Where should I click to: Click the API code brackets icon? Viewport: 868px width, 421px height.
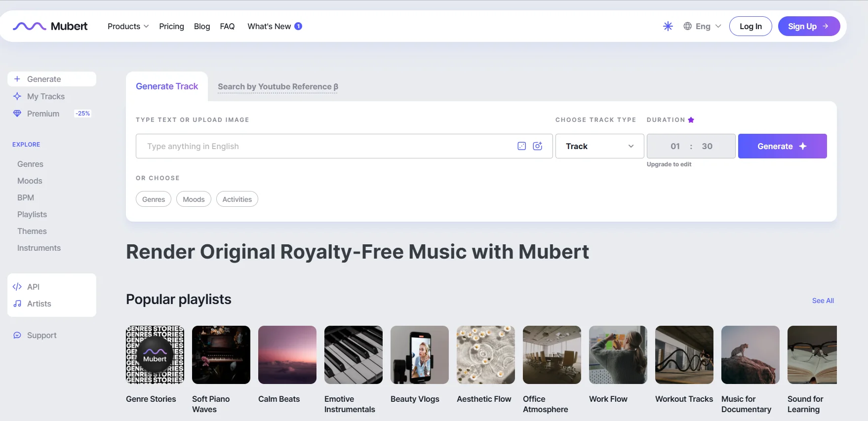coord(17,287)
